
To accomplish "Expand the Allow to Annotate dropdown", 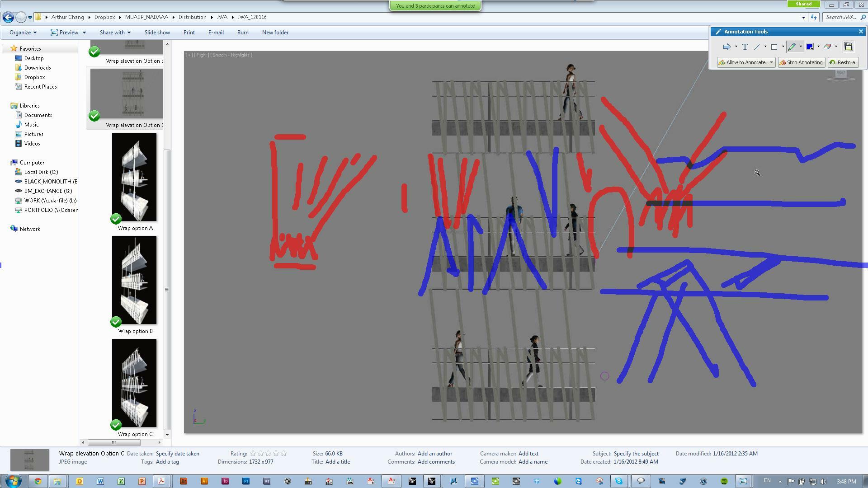I will coord(771,62).
